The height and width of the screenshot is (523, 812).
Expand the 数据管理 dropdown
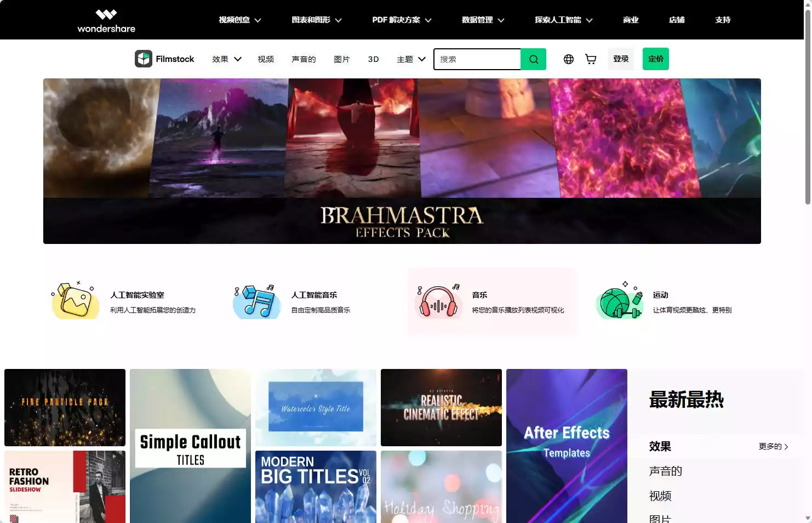483,20
